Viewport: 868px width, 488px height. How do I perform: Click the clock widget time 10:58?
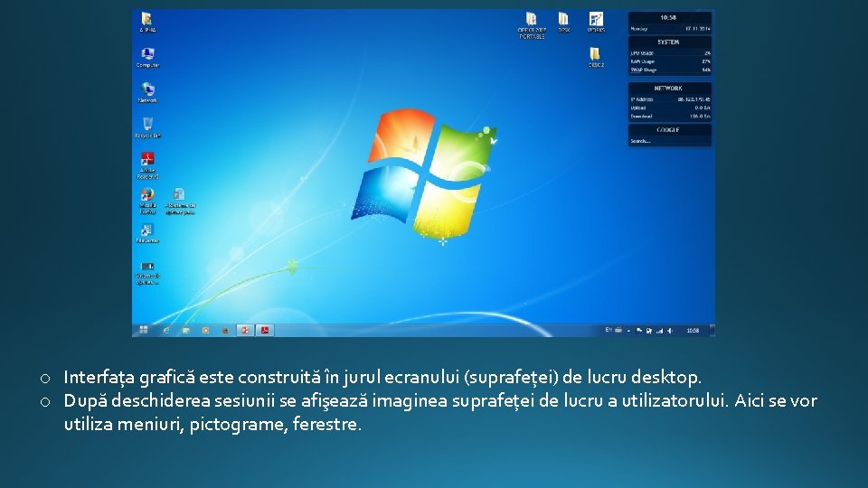point(668,18)
